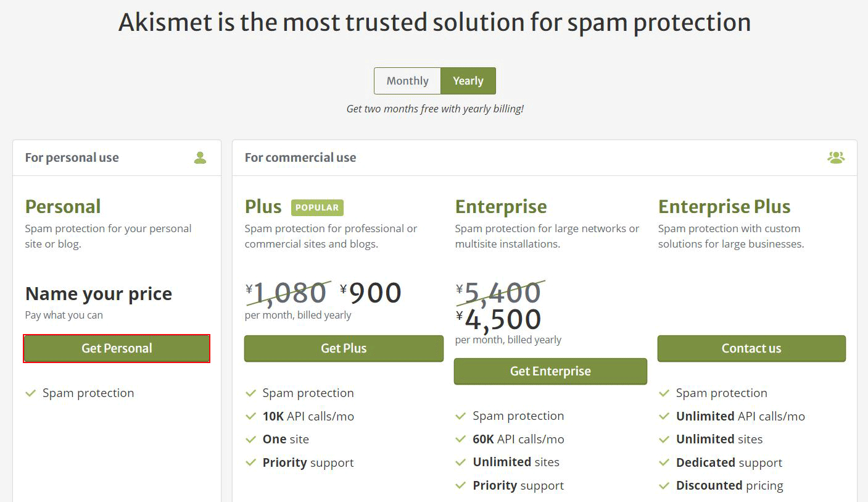Click the Personal plan heading
The height and width of the screenshot is (502, 868).
click(x=63, y=206)
